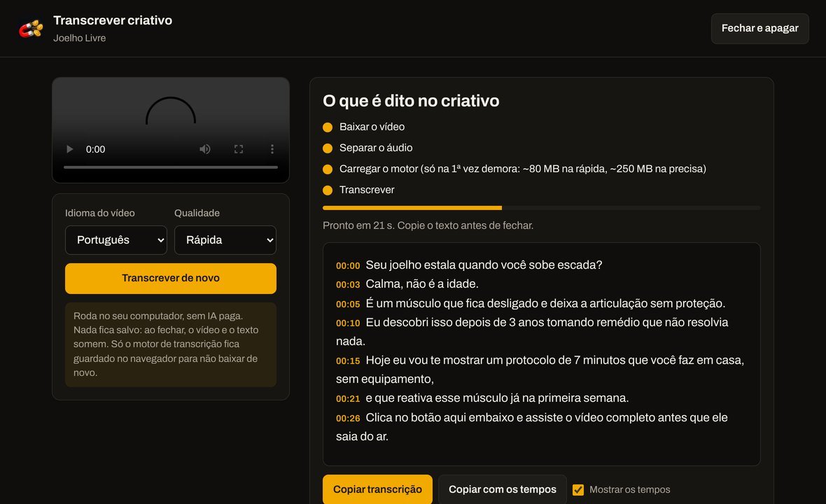Click the 'O que é dito no criativo' heading

tap(411, 101)
